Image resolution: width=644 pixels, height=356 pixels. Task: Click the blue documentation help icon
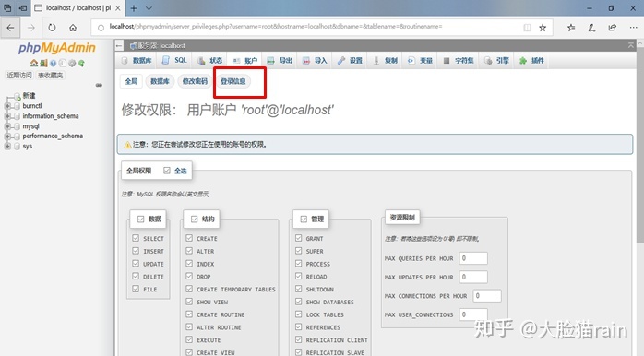53,64
